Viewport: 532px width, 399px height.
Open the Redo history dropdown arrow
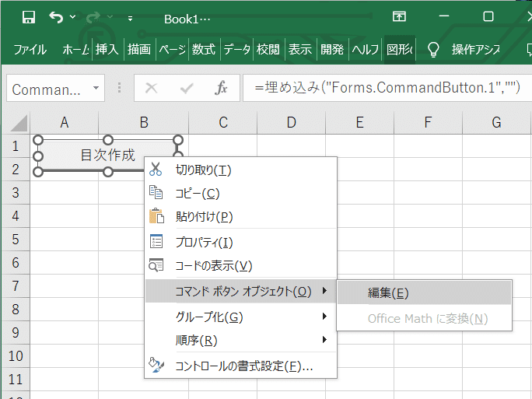(110, 16)
